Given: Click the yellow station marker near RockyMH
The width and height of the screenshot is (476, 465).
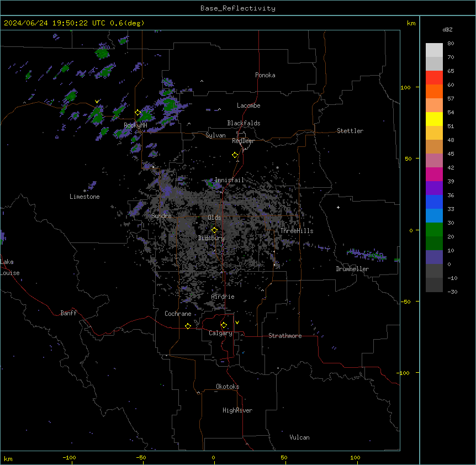Looking at the screenshot, I should pos(138,113).
